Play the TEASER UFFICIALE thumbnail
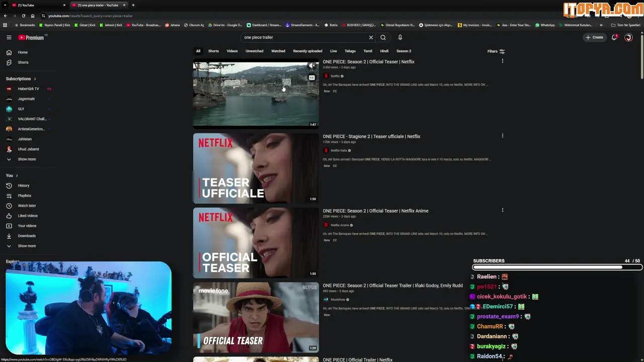Viewport: 644px width, 362px height. pyautogui.click(x=256, y=168)
